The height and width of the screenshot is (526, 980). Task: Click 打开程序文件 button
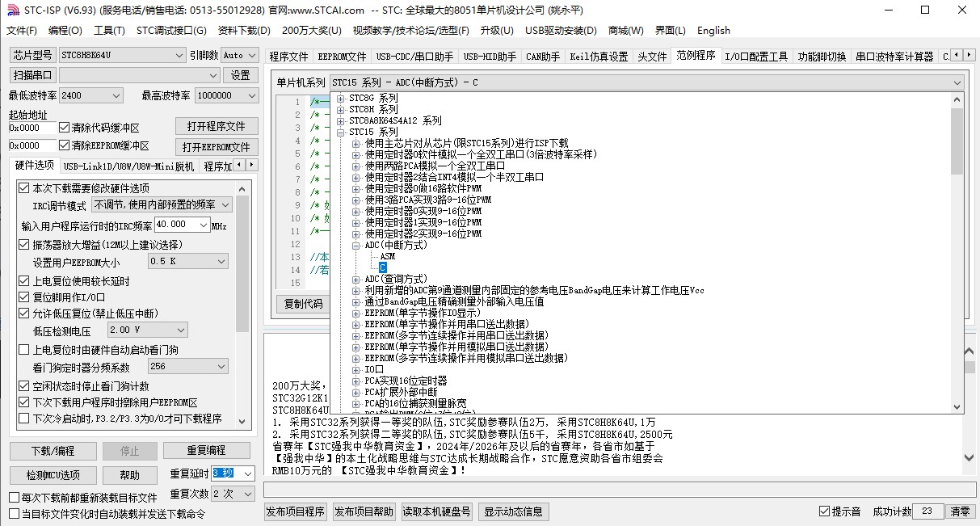pos(217,127)
